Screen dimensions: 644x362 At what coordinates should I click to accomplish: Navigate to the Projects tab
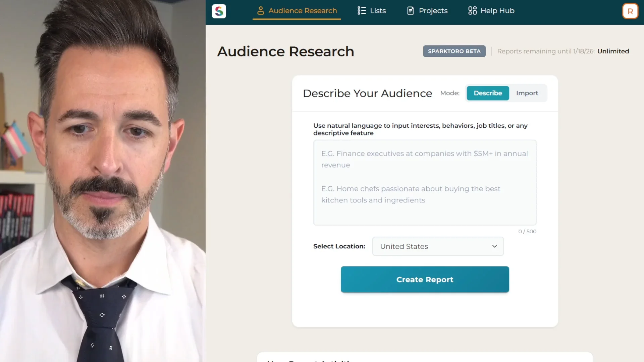433,11
